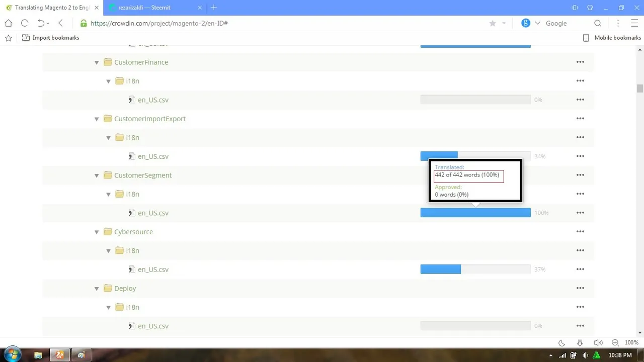Navigate back with the left chevron
Image resolution: width=644 pixels, height=362 pixels.
click(x=60, y=23)
